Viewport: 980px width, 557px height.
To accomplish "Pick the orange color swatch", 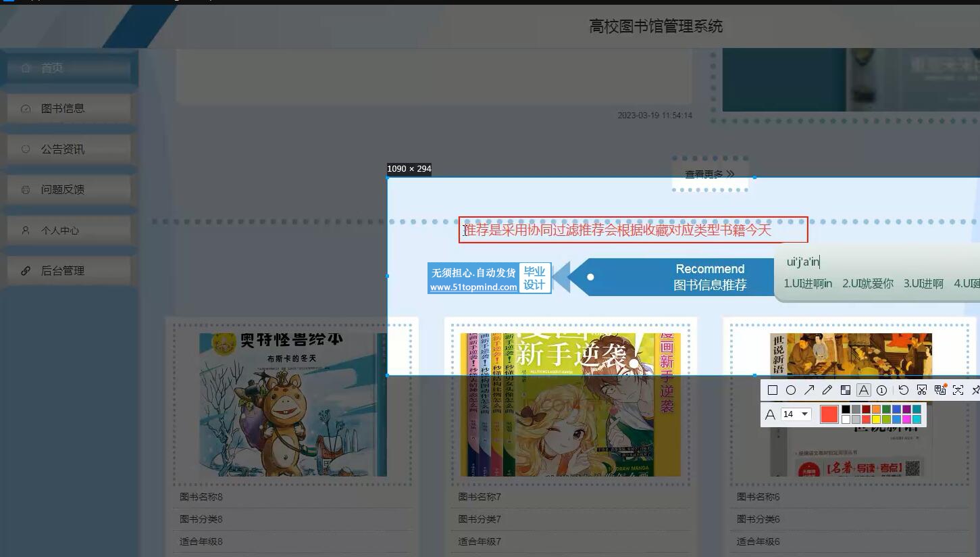I will pyautogui.click(x=876, y=409).
